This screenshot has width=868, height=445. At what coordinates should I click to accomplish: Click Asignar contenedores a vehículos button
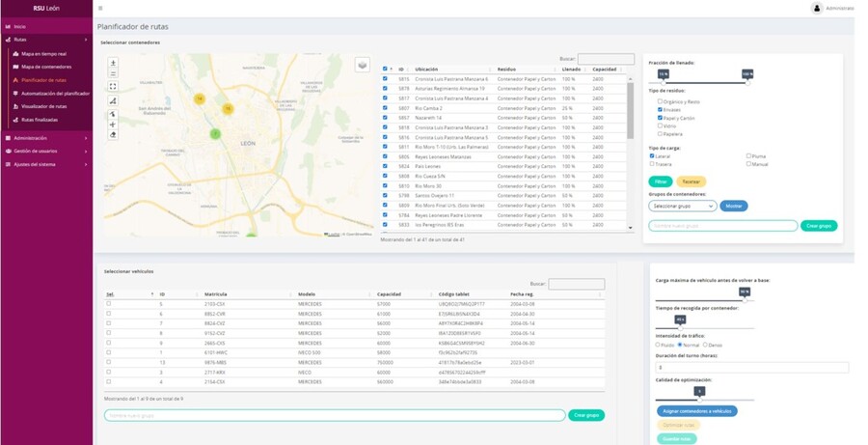(x=696, y=411)
